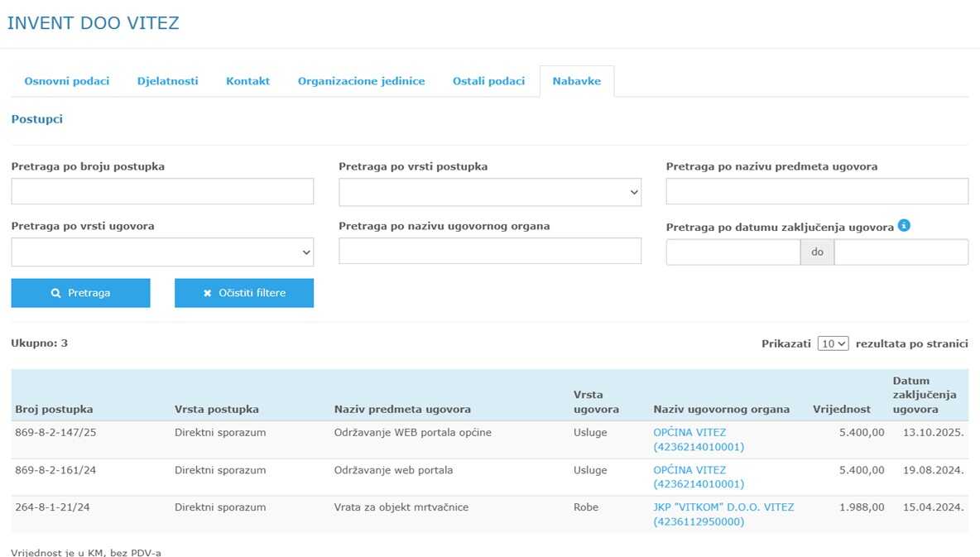Open the Pretraga po vrsti ugovora dropdown

pyautogui.click(x=162, y=252)
